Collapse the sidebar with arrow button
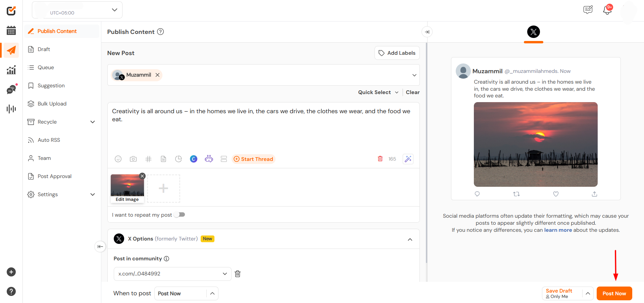The image size is (644, 303). [100, 247]
